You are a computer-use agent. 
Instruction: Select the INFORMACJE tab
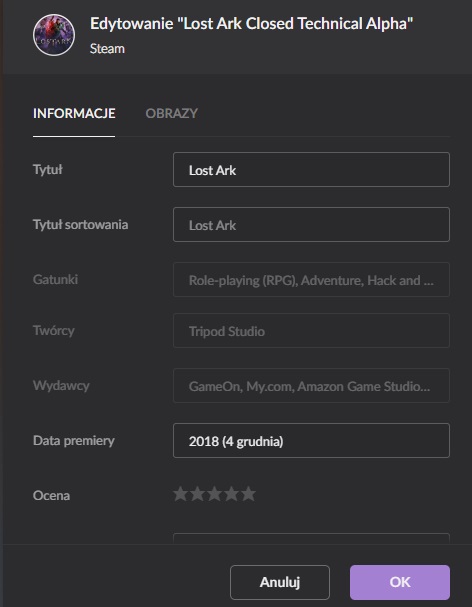coord(74,113)
